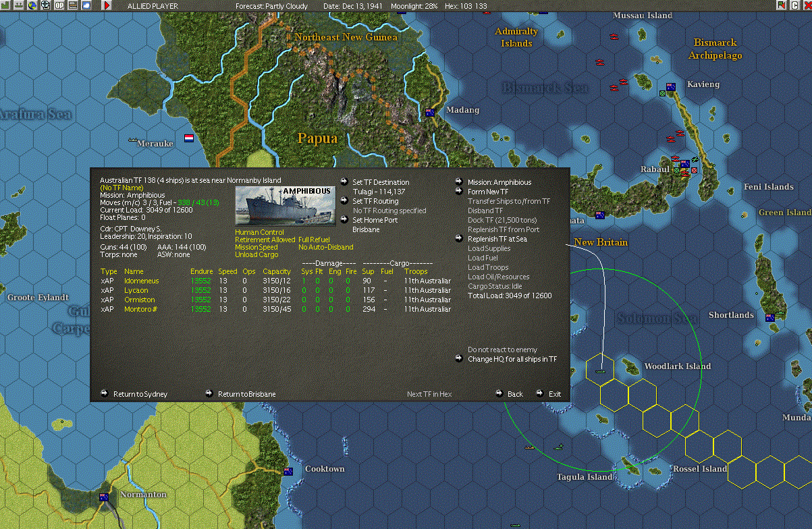812x529 pixels.
Task: Open ship Montoro # details
Action: pos(141,309)
